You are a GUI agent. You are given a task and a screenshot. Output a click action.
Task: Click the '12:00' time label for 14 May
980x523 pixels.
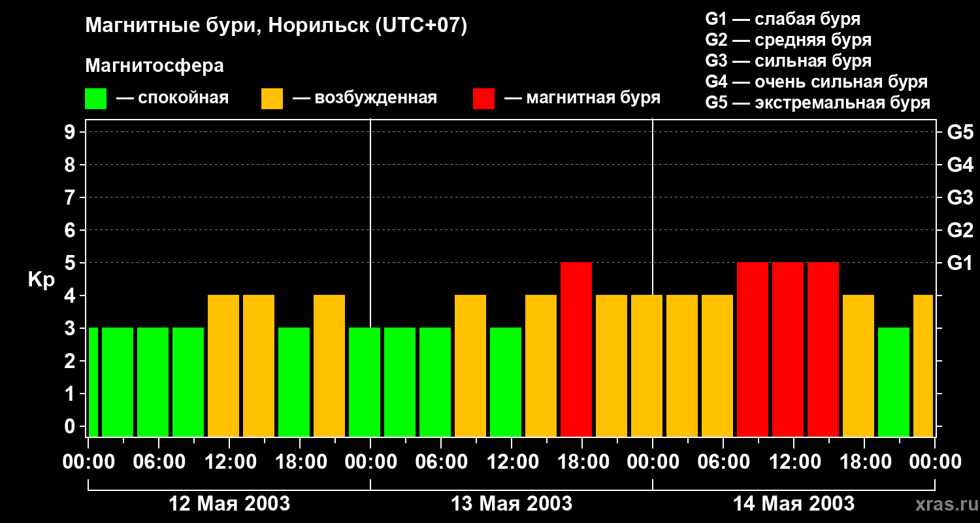[x=794, y=462]
